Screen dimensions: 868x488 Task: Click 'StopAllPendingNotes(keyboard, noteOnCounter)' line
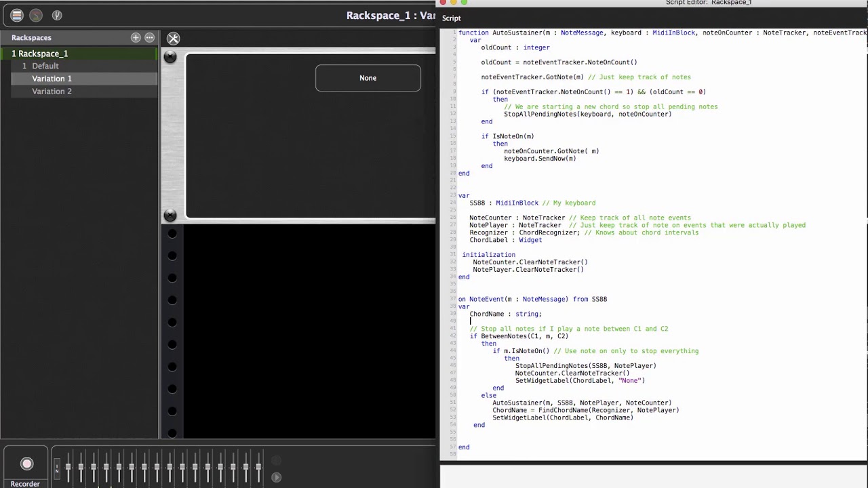(587, 114)
